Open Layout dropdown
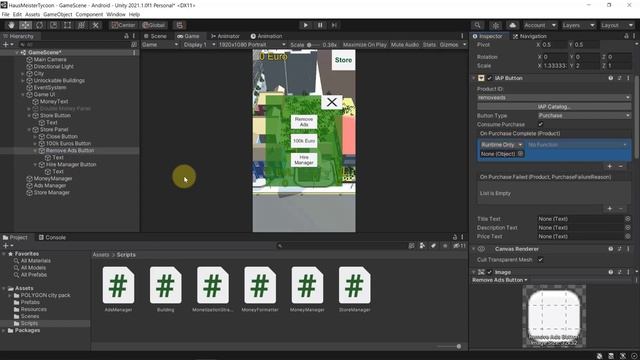 coord(616,25)
